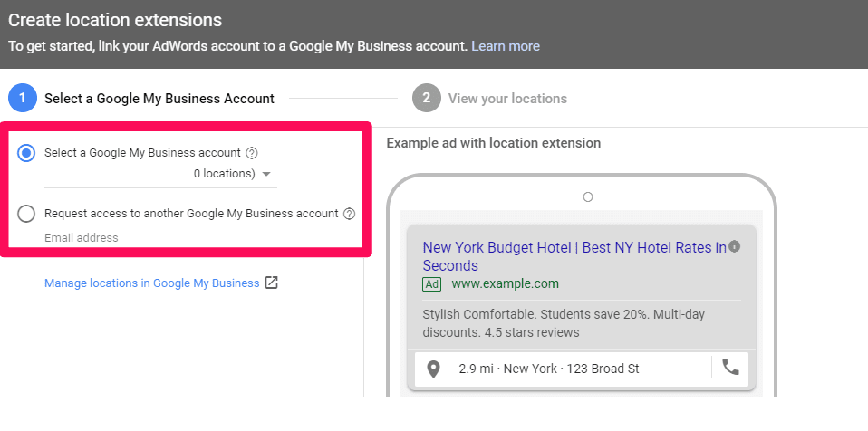Choose 'Request access to another Google My Business account' radio
Image resolution: width=868 pixels, height=431 pixels.
click(26, 214)
